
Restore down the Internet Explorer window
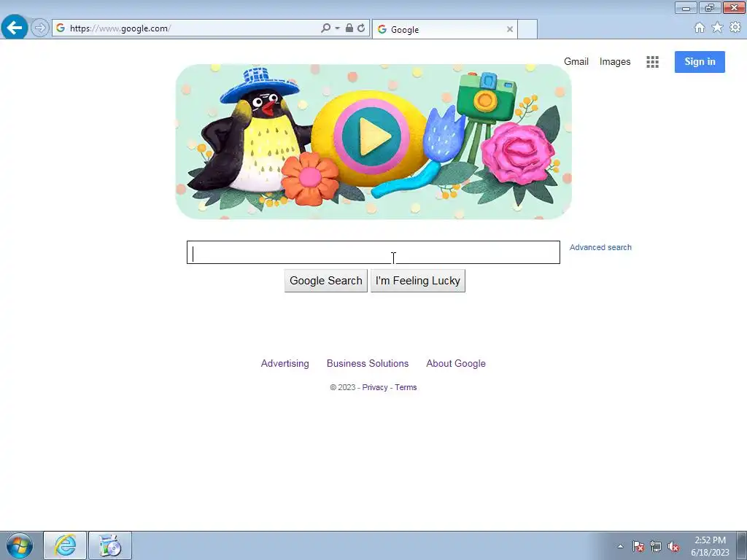tap(710, 7)
